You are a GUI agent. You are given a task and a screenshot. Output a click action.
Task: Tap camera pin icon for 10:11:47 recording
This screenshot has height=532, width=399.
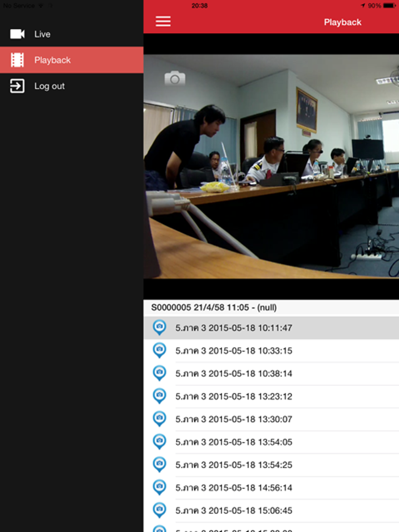point(160,328)
